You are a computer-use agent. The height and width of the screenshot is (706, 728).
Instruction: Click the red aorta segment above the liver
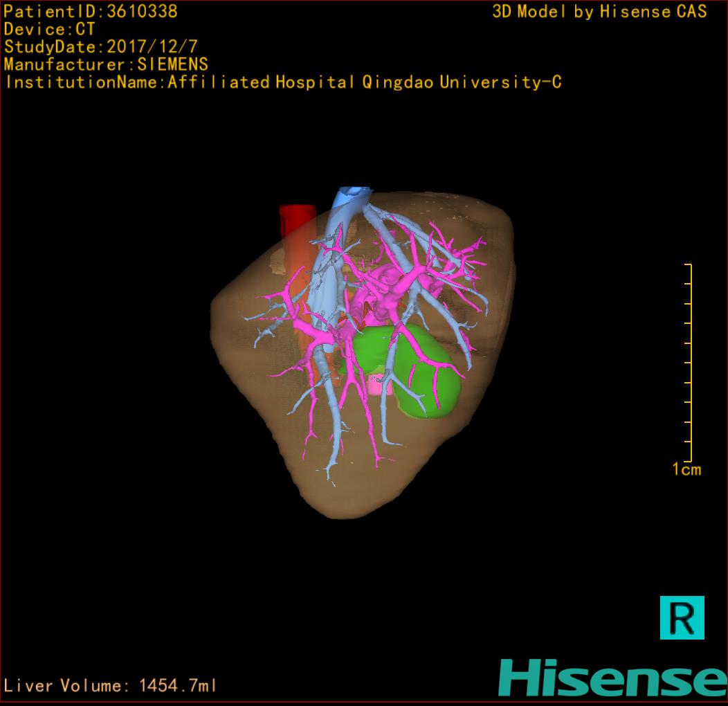[296, 220]
